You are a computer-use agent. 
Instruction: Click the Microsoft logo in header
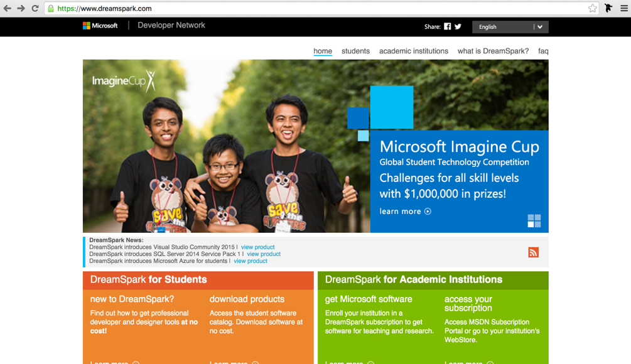coord(100,26)
